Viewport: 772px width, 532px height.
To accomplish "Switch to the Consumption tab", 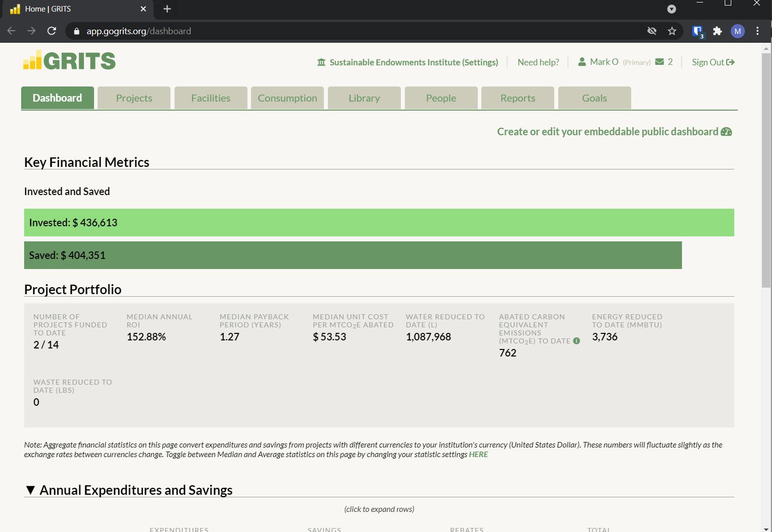I will point(287,98).
